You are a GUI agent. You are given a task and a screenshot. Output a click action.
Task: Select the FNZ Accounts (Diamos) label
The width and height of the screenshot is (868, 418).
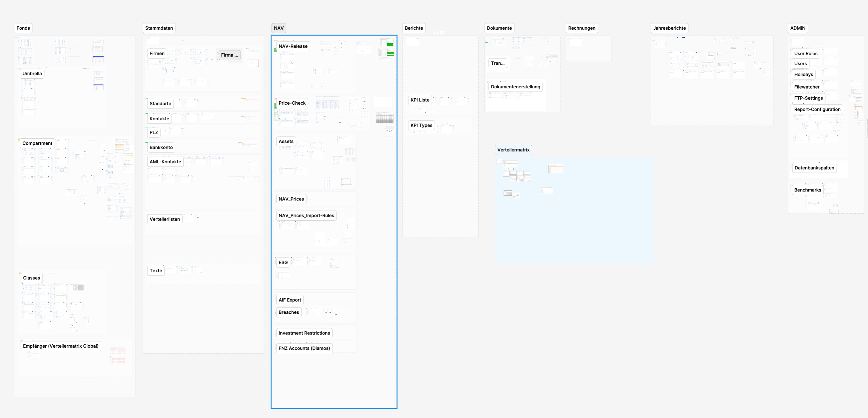pos(304,348)
